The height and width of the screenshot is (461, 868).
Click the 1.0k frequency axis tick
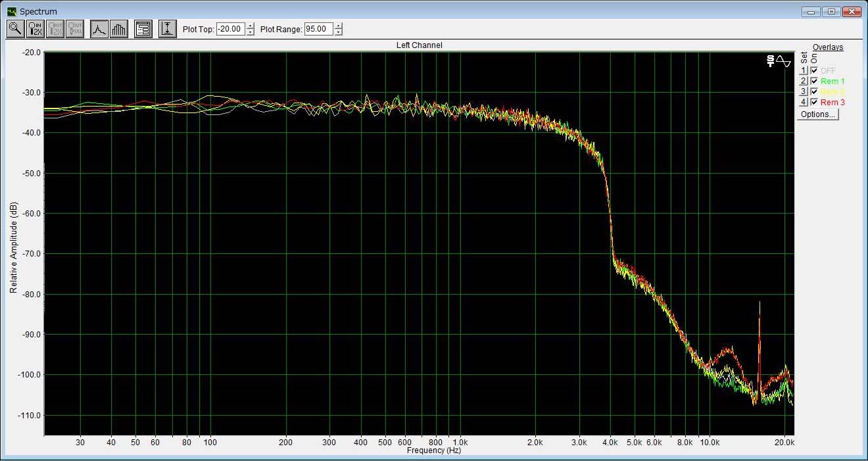(x=460, y=443)
